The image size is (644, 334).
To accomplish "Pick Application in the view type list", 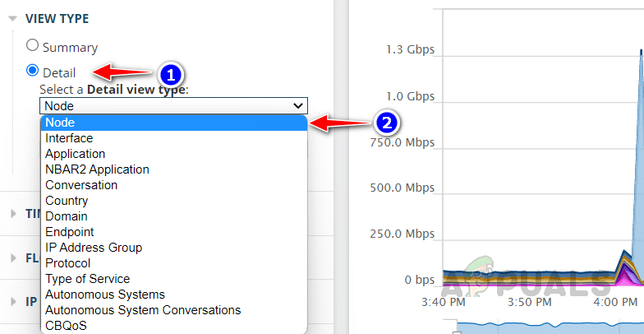I will (x=75, y=154).
